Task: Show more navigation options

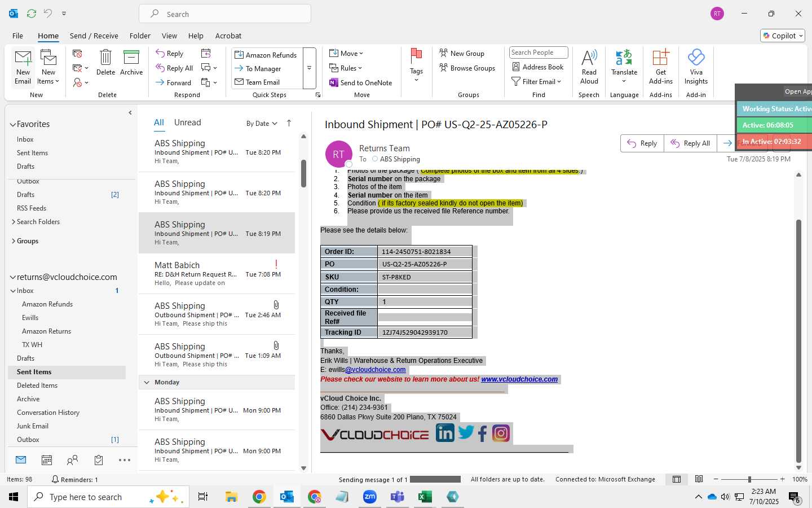Action: point(125,460)
